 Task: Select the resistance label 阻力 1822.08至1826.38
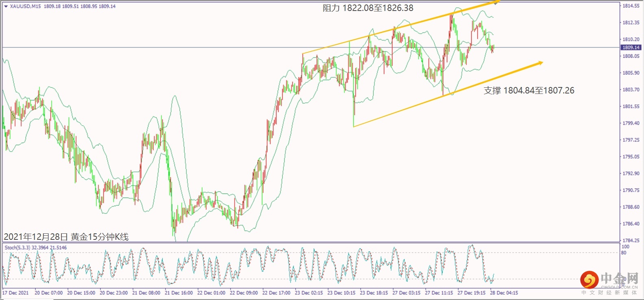click(x=368, y=8)
